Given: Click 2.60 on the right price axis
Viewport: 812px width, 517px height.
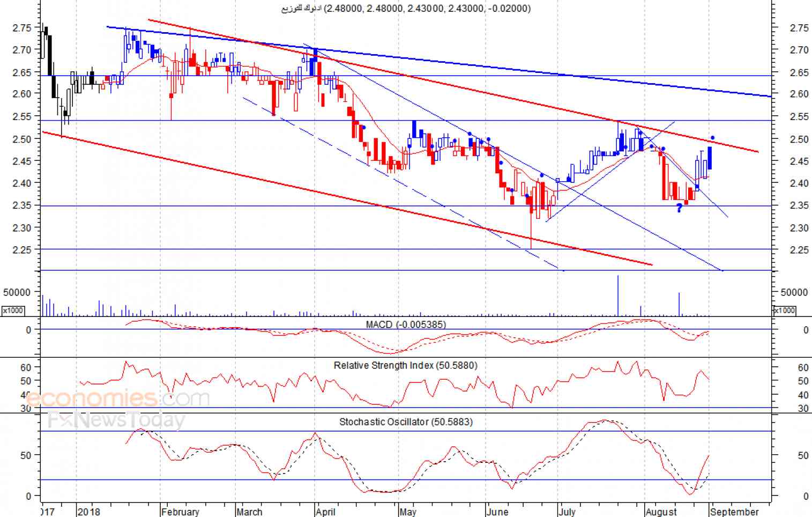Looking at the screenshot, I should (799, 94).
